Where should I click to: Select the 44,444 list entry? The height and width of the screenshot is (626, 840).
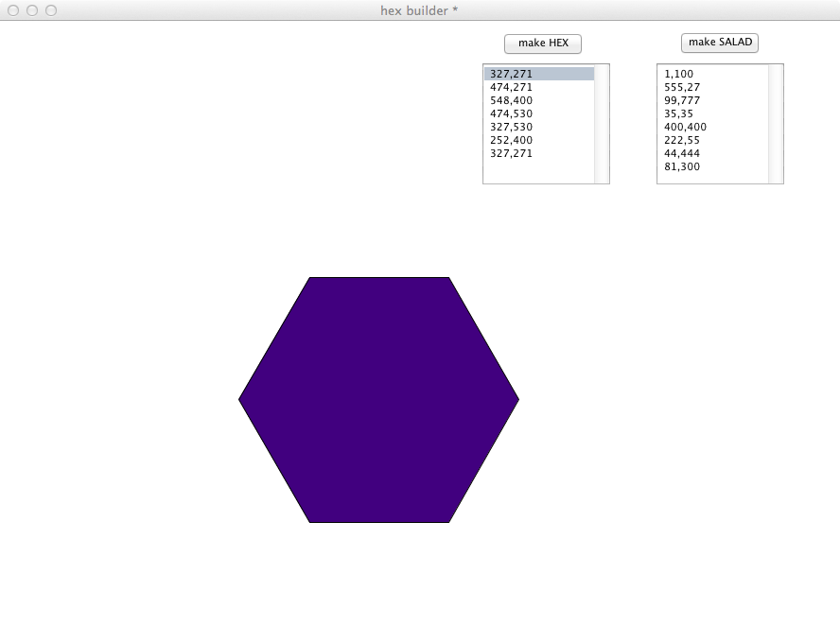click(x=682, y=153)
